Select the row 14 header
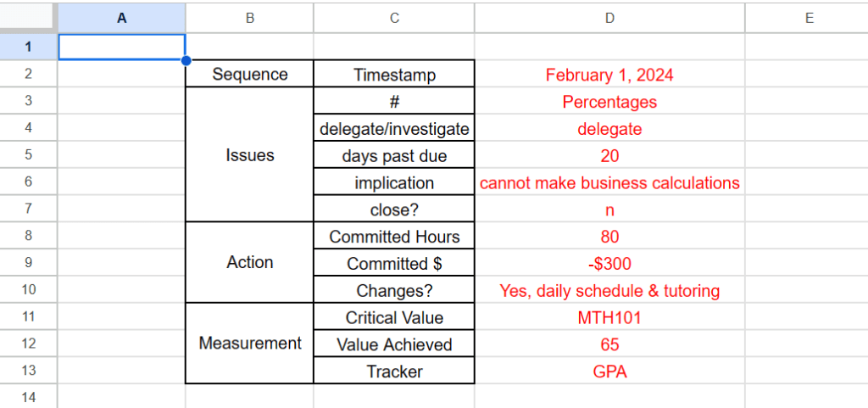This screenshot has width=868, height=408. pos(28,397)
